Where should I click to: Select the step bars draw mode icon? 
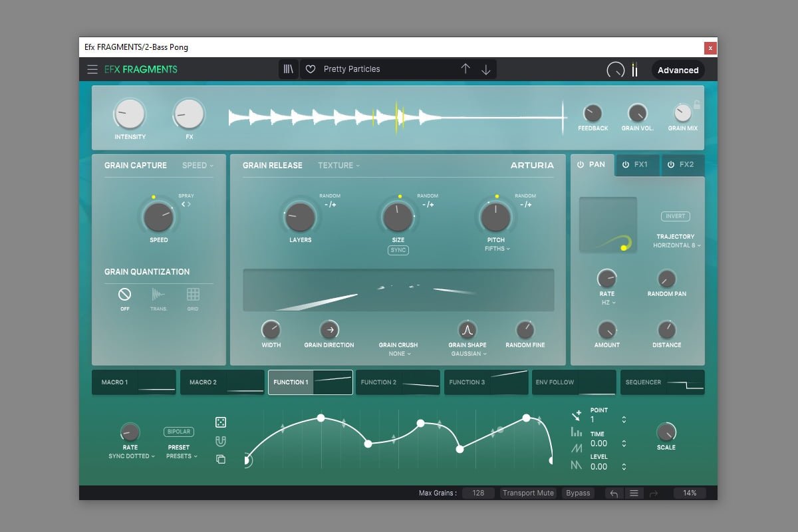576,432
